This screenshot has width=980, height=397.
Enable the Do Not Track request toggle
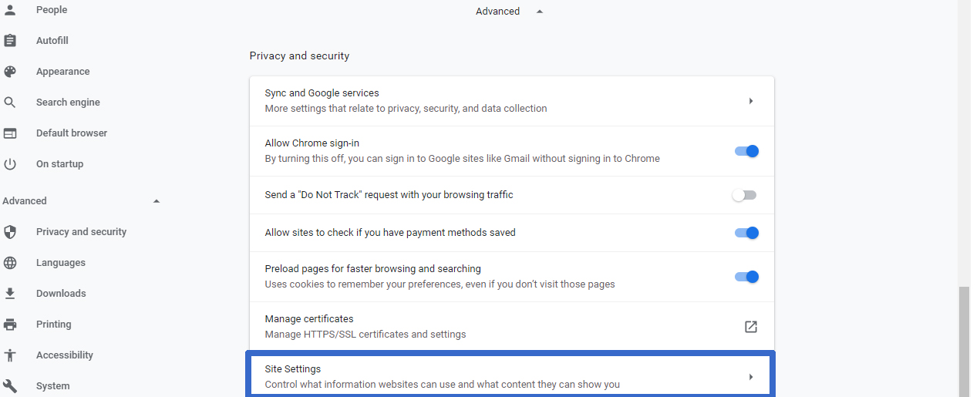tap(745, 195)
